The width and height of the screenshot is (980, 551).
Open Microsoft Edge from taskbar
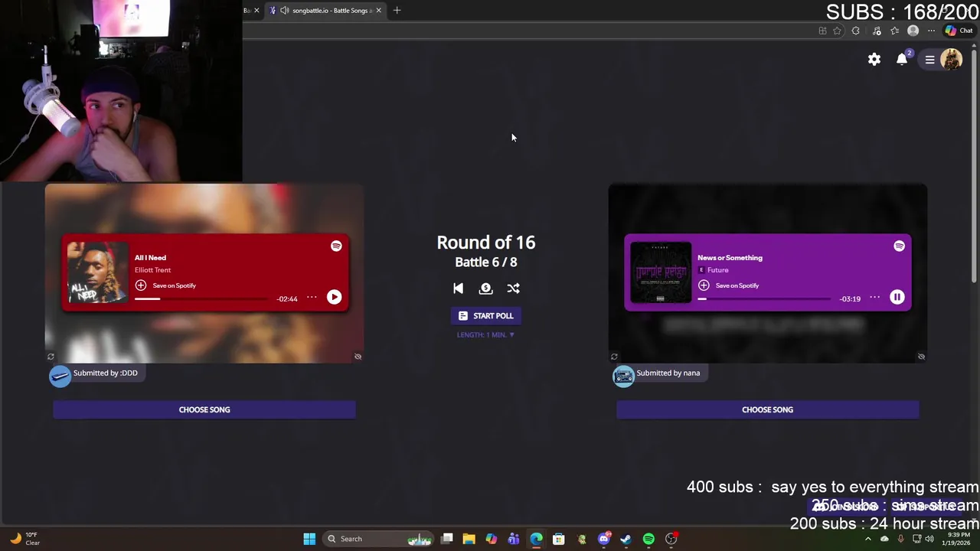click(x=536, y=539)
